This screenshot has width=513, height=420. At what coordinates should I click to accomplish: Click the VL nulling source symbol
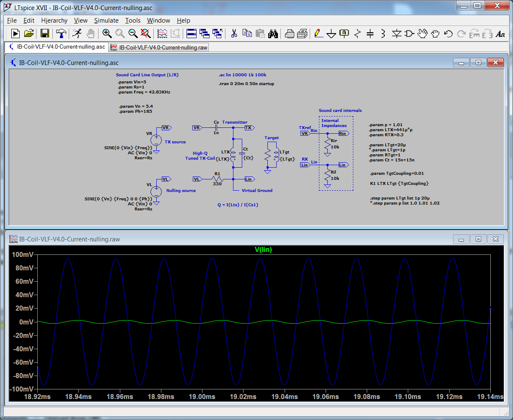pos(156,192)
